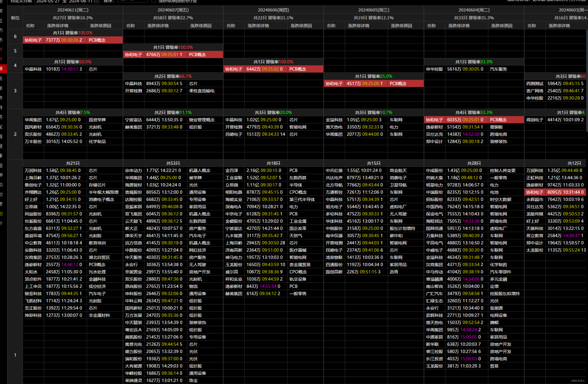This screenshot has width=588, height=384.
Task: Select 协和电子 in the 5-board row
Action: click(x=133, y=55)
